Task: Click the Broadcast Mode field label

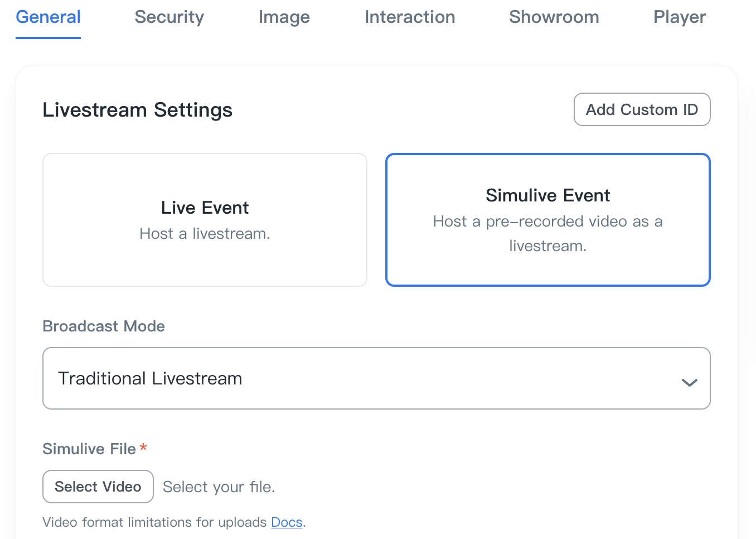Action: click(x=104, y=326)
